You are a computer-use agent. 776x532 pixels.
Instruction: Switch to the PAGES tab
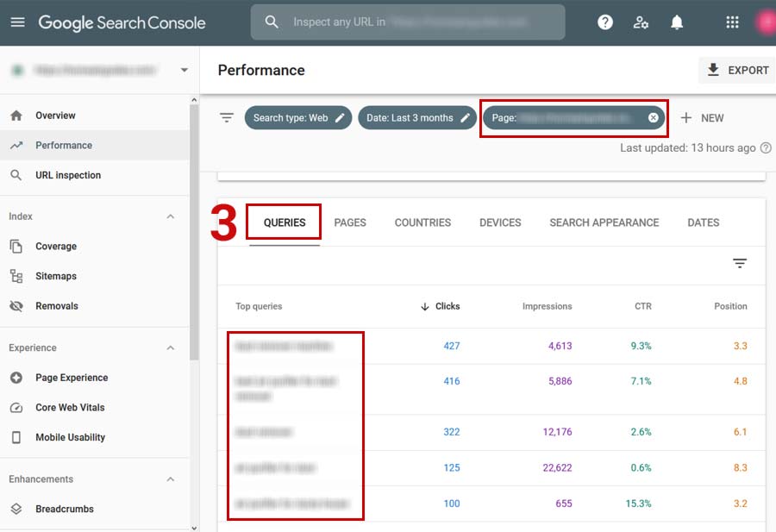tap(350, 222)
